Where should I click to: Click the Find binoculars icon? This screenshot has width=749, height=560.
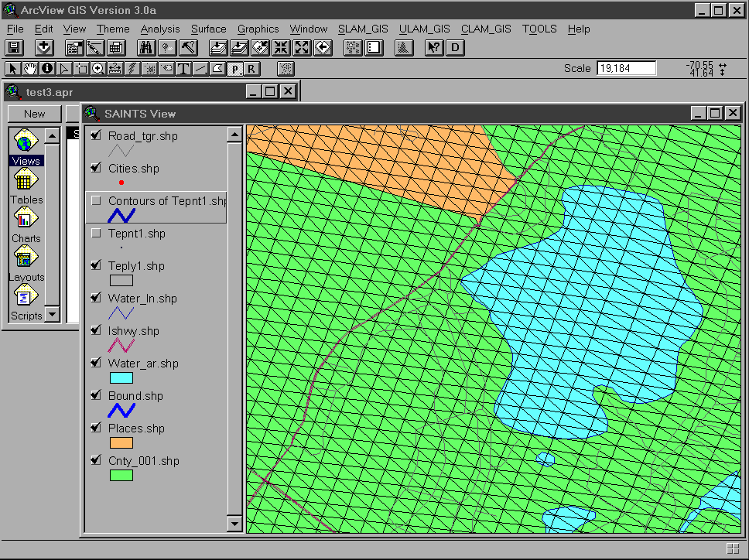(x=145, y=48)
